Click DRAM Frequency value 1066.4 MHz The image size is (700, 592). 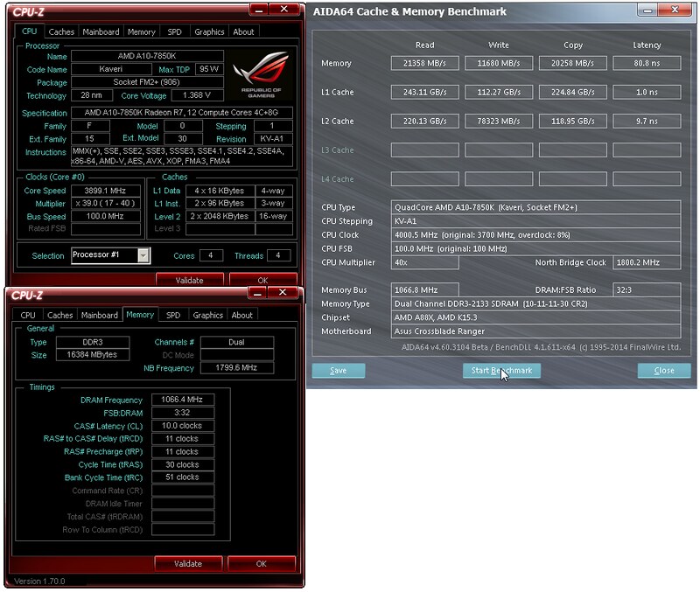coord(183,400)
